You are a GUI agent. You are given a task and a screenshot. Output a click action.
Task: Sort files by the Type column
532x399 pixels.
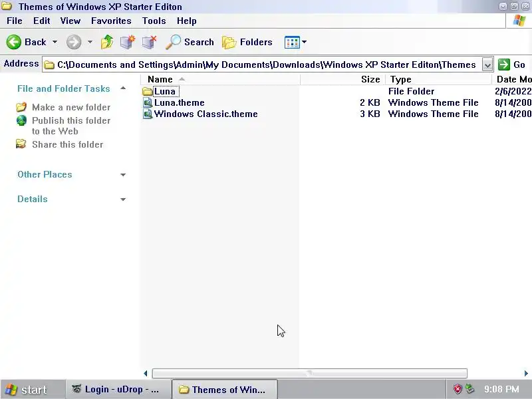pos(438,79)
